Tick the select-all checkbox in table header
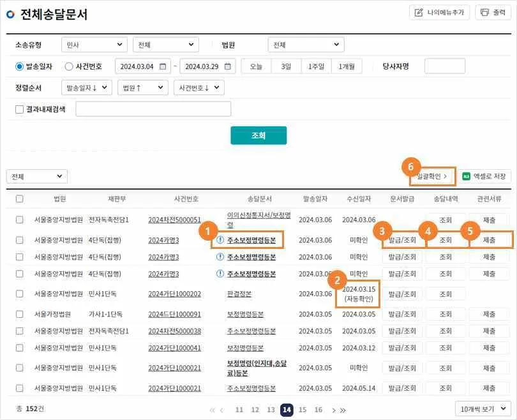 (19, 199)
